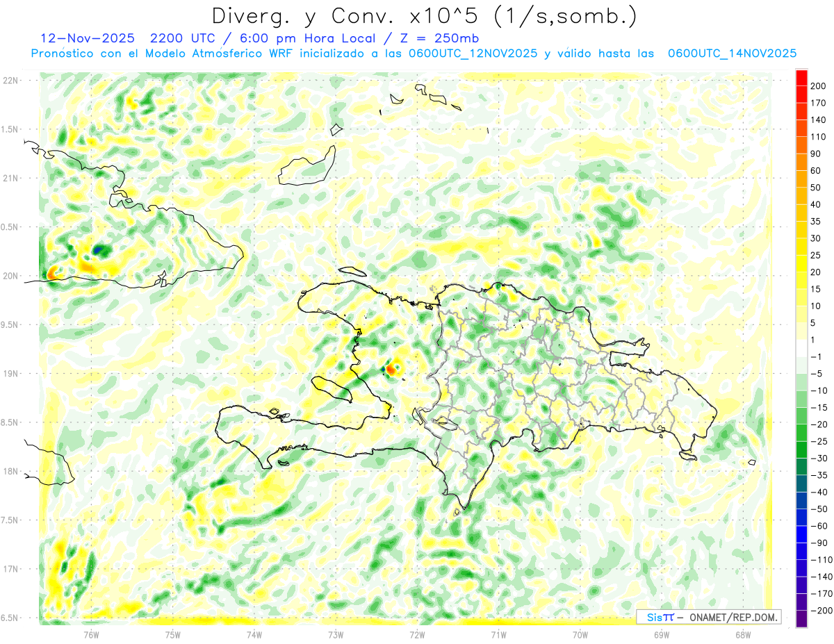Click the '-140' colorbar value
Screen dimensions: 834x644
pyautogui.click(x=821, y=577)
